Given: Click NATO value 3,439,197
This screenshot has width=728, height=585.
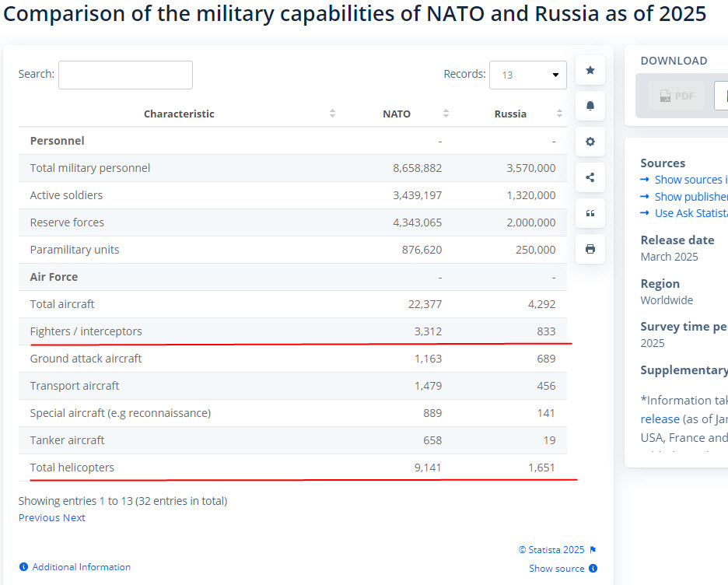Looking at the screenshot, I should 418,195.
